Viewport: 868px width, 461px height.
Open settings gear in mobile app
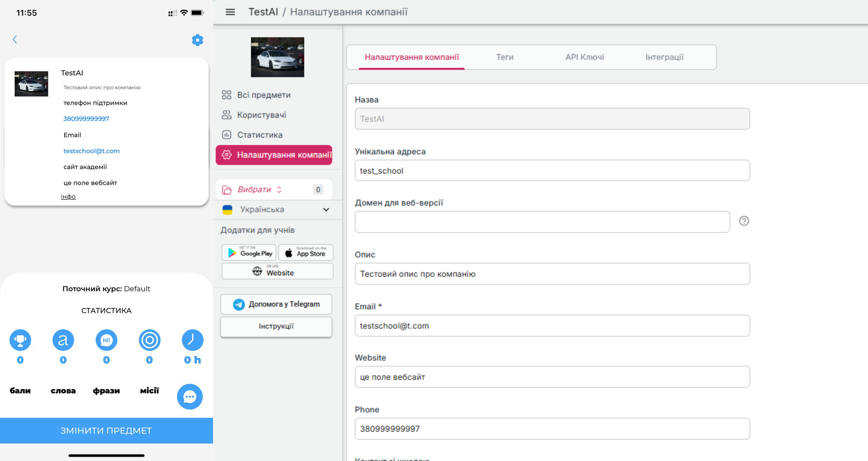[197, 40]
